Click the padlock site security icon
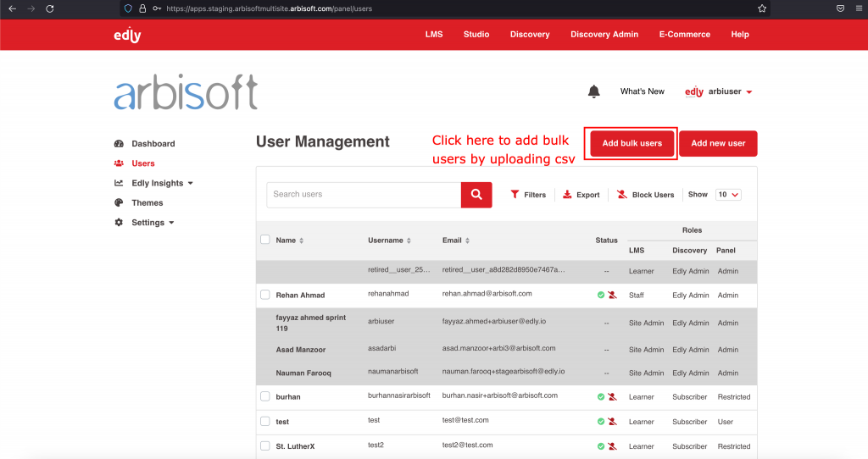The height and width of the screenshot is (459, 868). [x=142, y=8]
